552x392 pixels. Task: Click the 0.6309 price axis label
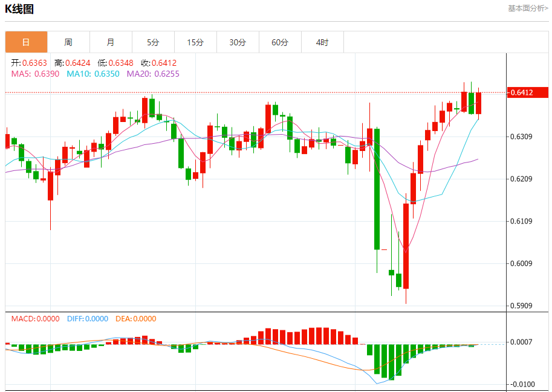[x=521, y=137]
